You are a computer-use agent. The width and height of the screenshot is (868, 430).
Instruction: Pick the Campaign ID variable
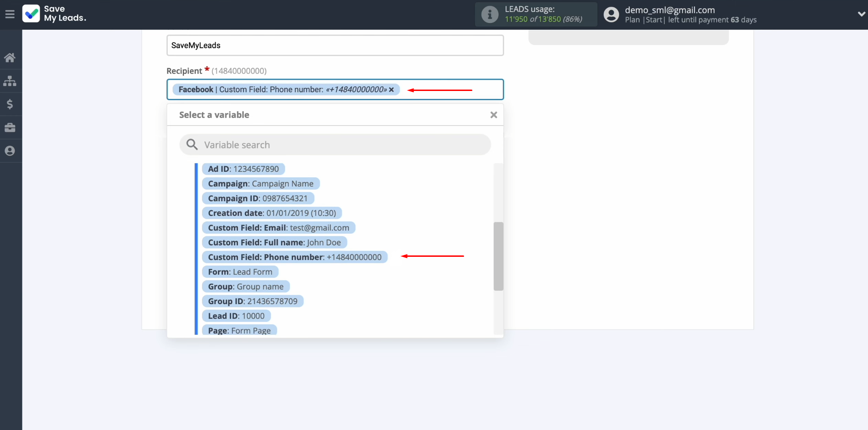(x=257, y=198)
